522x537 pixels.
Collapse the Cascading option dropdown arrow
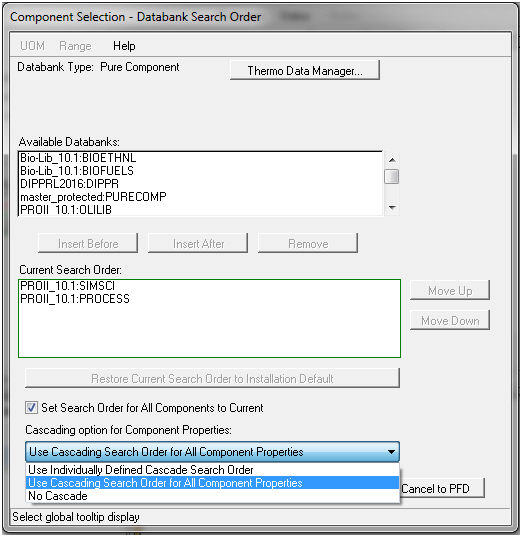point(391,452)
